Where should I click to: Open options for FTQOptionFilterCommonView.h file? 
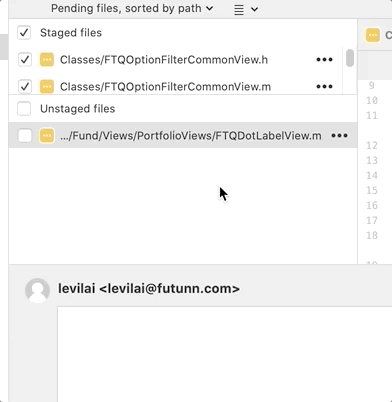point(324,60)
